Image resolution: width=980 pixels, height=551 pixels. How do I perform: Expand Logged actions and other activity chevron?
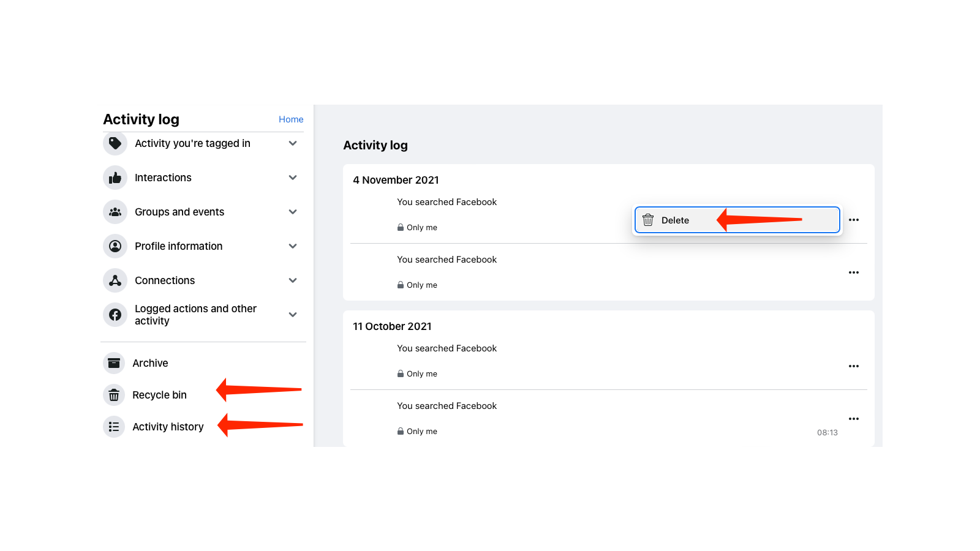pyautogui.click(x=293, y=315)
